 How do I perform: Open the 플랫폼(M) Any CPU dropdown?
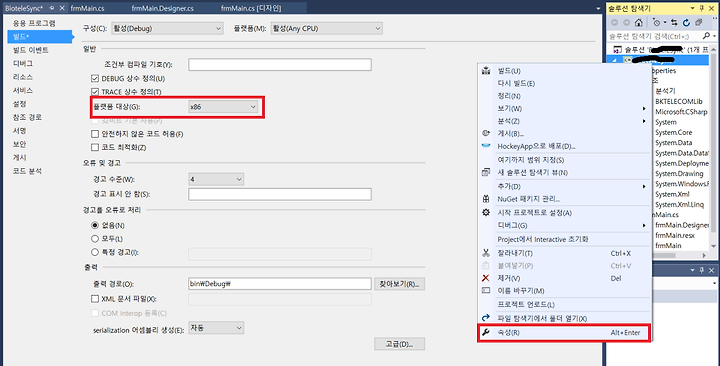[326, 28]
